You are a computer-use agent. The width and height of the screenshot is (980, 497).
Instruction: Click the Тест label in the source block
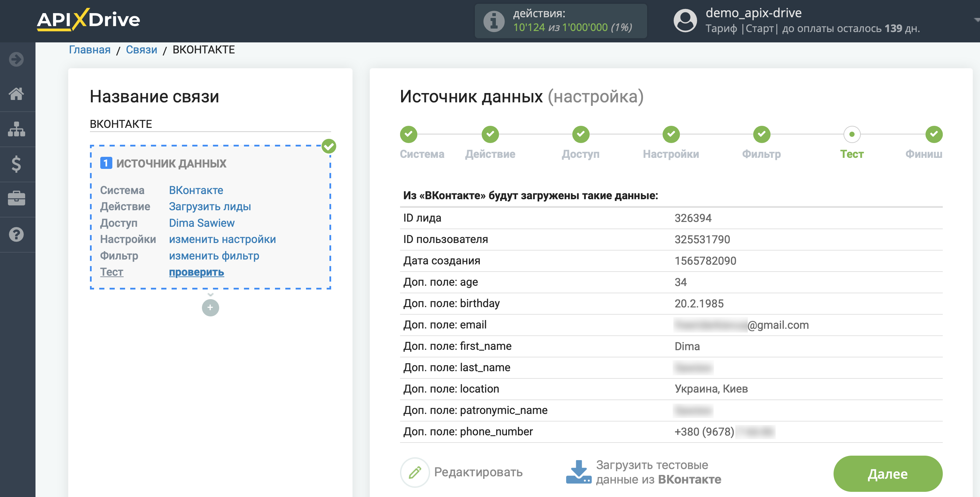pos(111,272)
